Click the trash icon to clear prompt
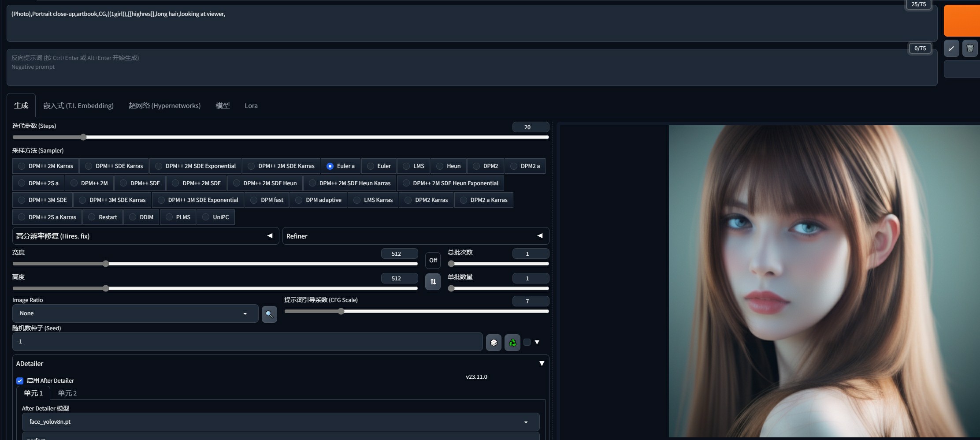The width and height of the screenshot is (980, 440). click(x=970, y=48)
